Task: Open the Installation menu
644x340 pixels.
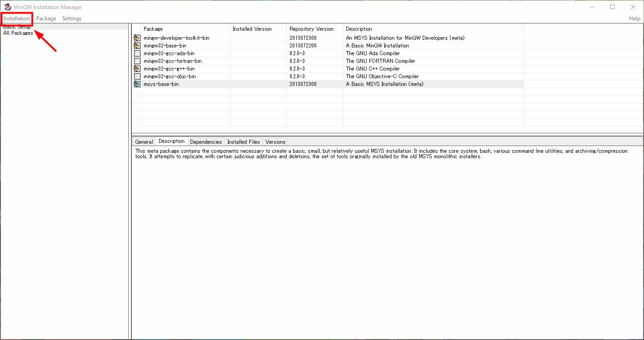Action: pyautogui.click(x=17, y=19)
